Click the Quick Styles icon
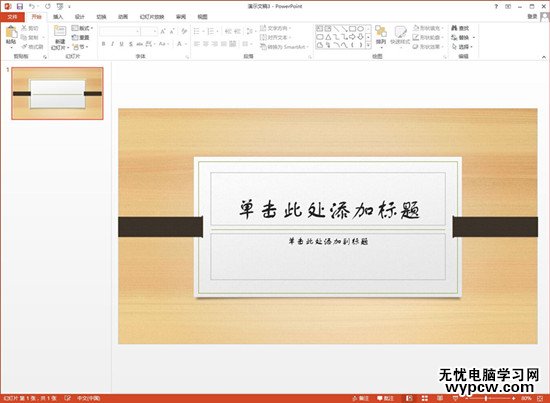550x403 pixels. [x=400, y=32]
